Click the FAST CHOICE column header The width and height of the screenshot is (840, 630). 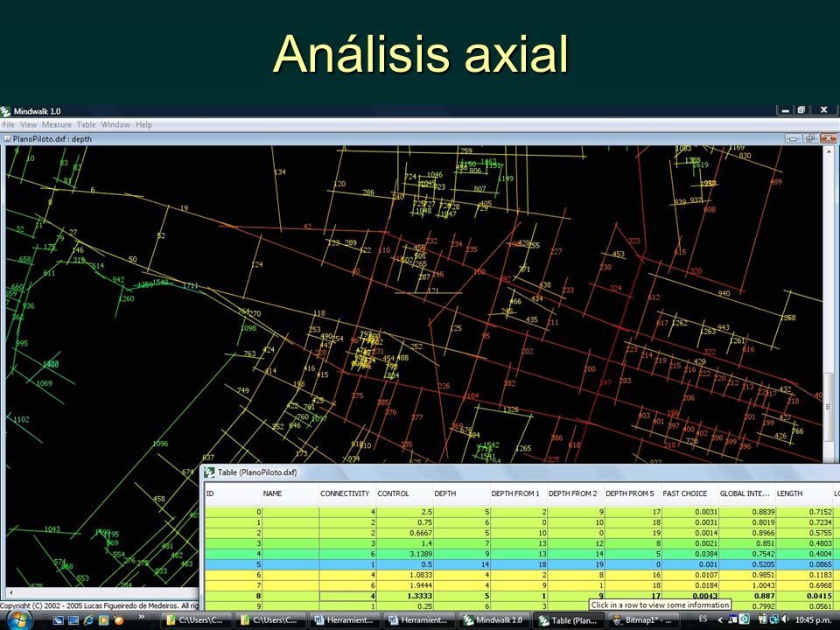(689, 493)
